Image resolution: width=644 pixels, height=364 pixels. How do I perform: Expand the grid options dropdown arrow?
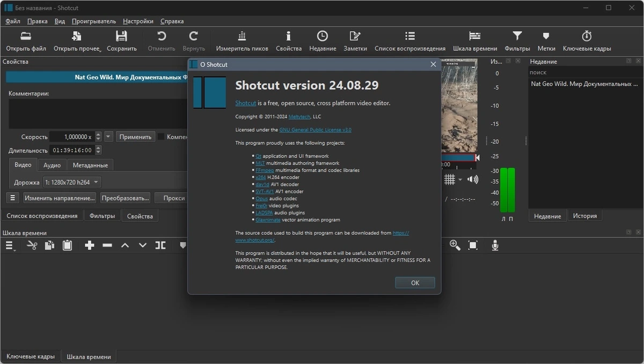[460, 180]
